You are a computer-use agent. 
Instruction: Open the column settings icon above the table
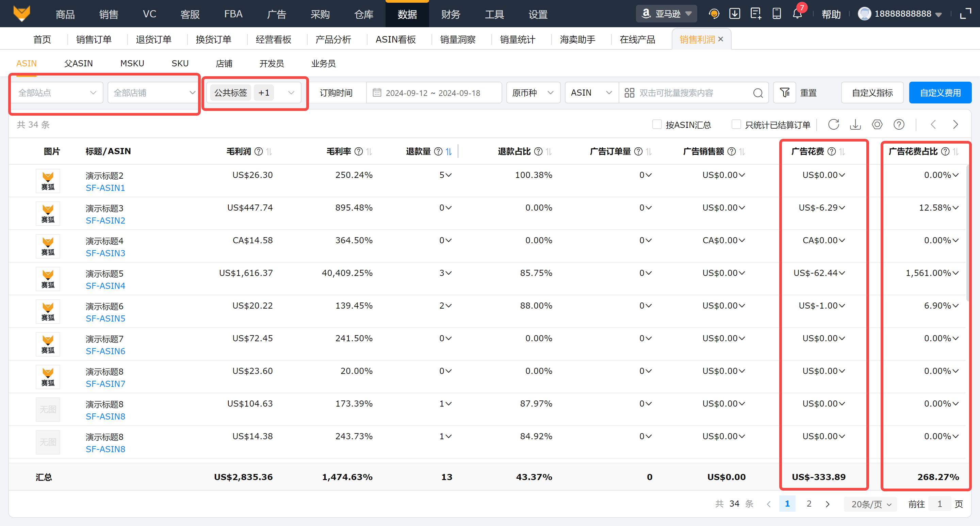[877, 125]
